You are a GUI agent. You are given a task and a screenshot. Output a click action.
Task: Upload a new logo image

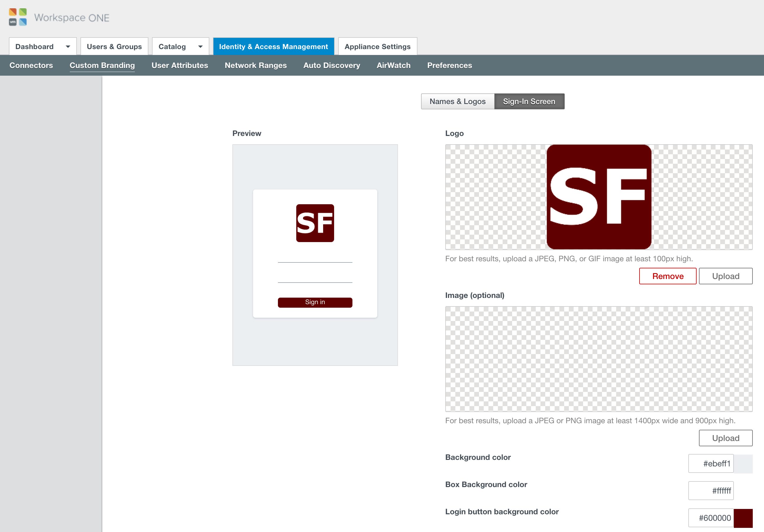click(x=725, y=276)
